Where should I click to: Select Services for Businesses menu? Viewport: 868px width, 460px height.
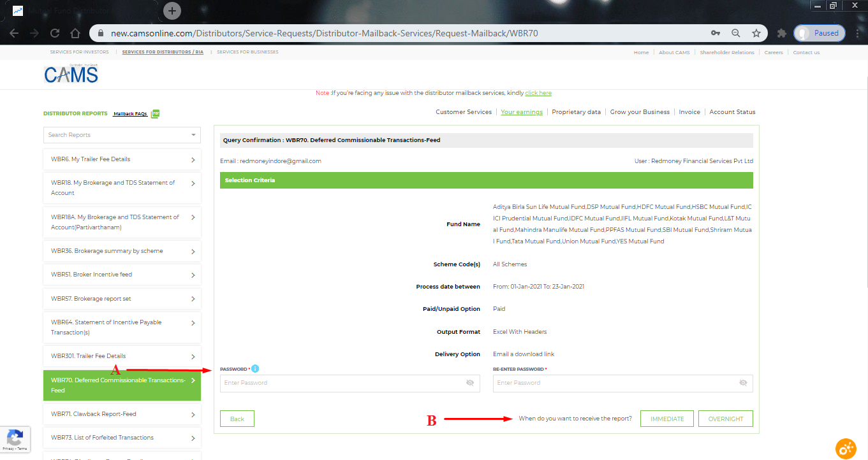click(247, 52)
